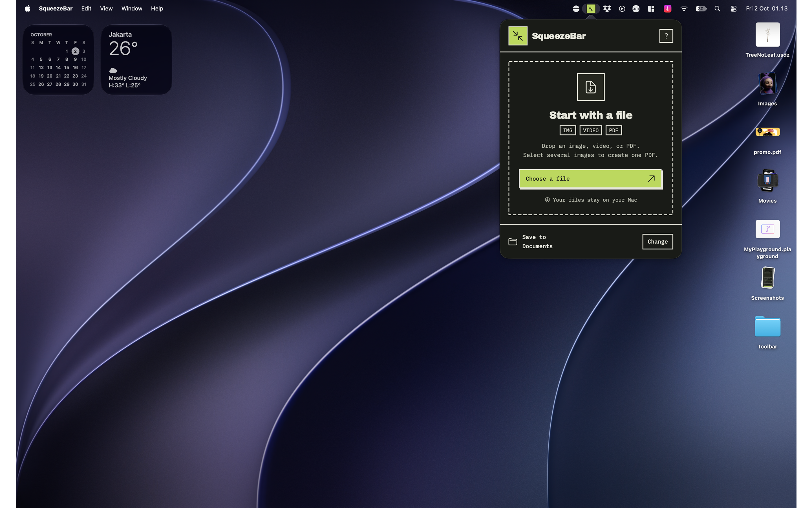The height and width of the screenshot is (508, 812).
Task: Click the Mostly Cloudy label in the weather widget
Action: 127,78
